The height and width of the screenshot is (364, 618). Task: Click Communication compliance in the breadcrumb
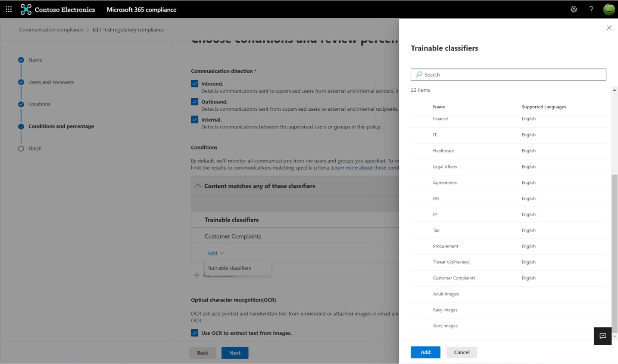click(x=51, y=29)
